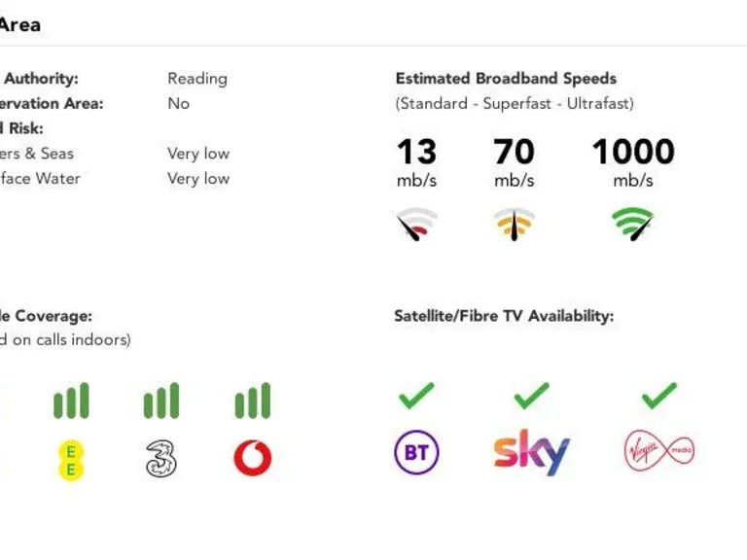
Task: Click the green ultrafast speed gauge icon
Action: (x=633, y=225)
